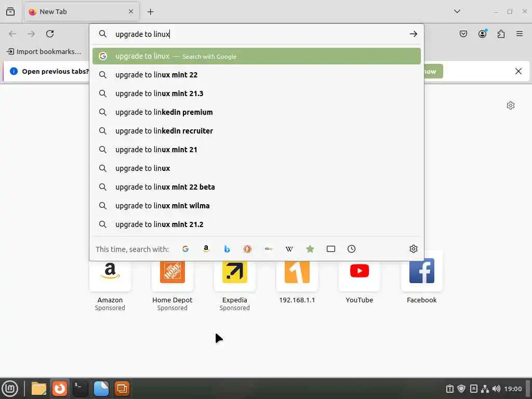Image resolution: width=532 pixels, height=399 pixels.
Task: Go forward to the next page
Action: pos(31,34)
